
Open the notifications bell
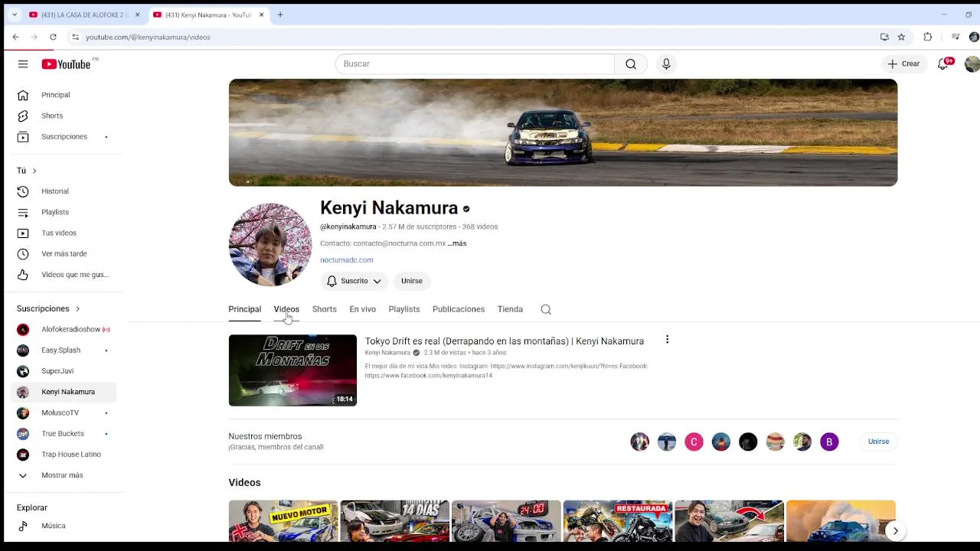[x=943, y=64]
